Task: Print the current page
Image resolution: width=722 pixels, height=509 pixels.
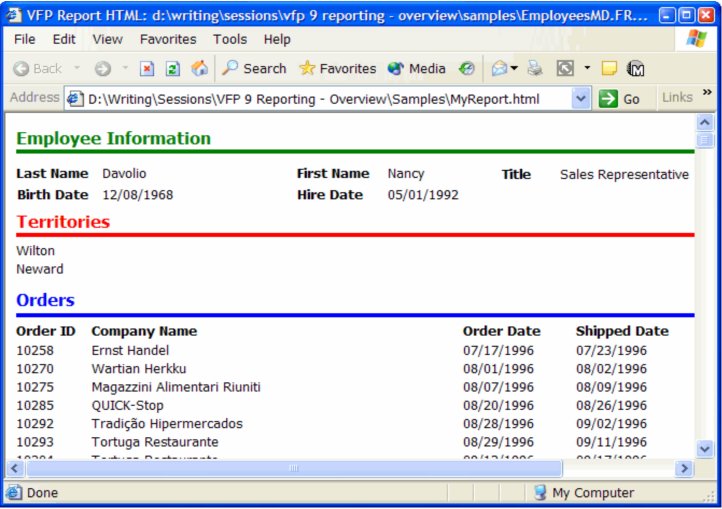Action: point(535,69)
